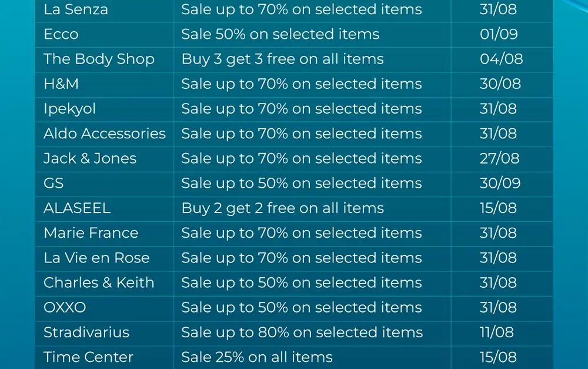Select the La Senza store name
588x369 pixels.
point(76,9)
